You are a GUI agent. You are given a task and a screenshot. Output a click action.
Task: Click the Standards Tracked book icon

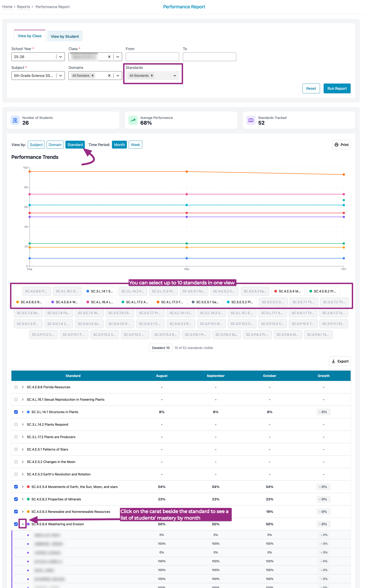pyautogui.click(x=251, y=120)
